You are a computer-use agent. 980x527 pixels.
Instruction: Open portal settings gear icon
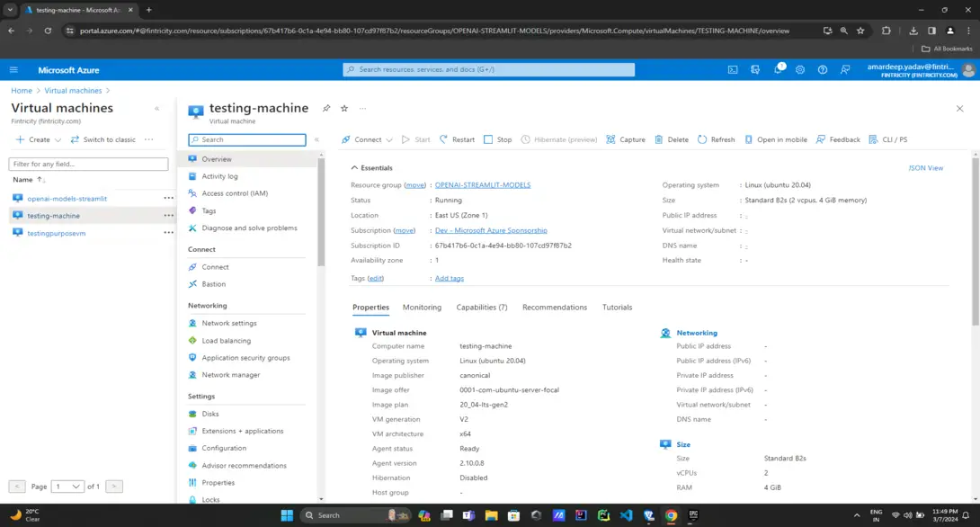coord(800,70)
